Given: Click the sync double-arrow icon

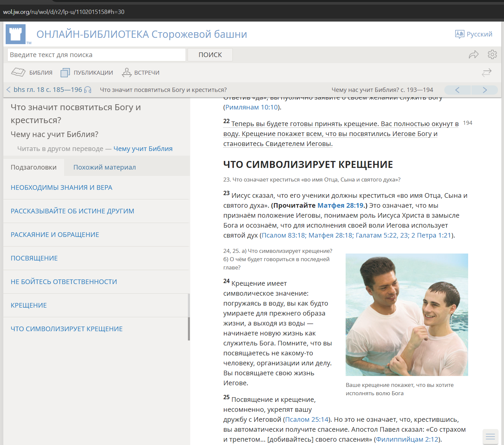Looking at the screenshot, I should [x=487, y=73].
